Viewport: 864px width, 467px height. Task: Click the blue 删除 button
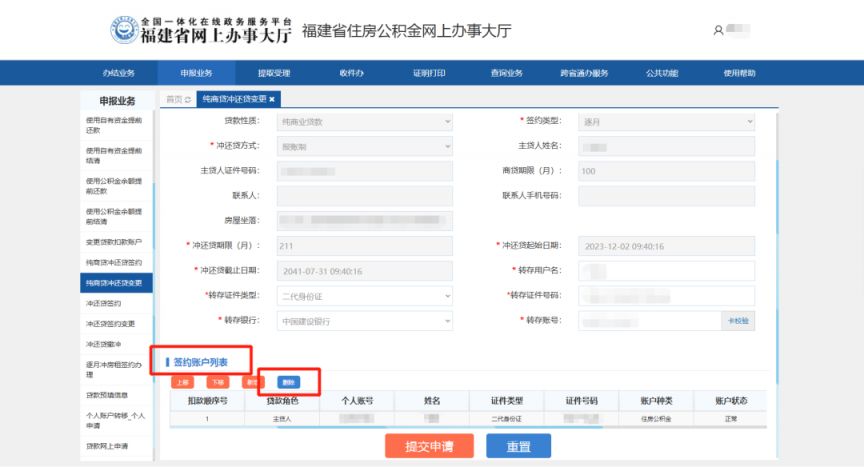pyautogui.click(x=289, y=382)
